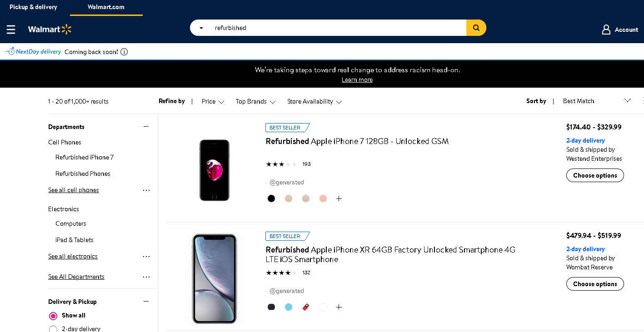Open the Top Brands filter dropdown

click(x=255, y=101)
